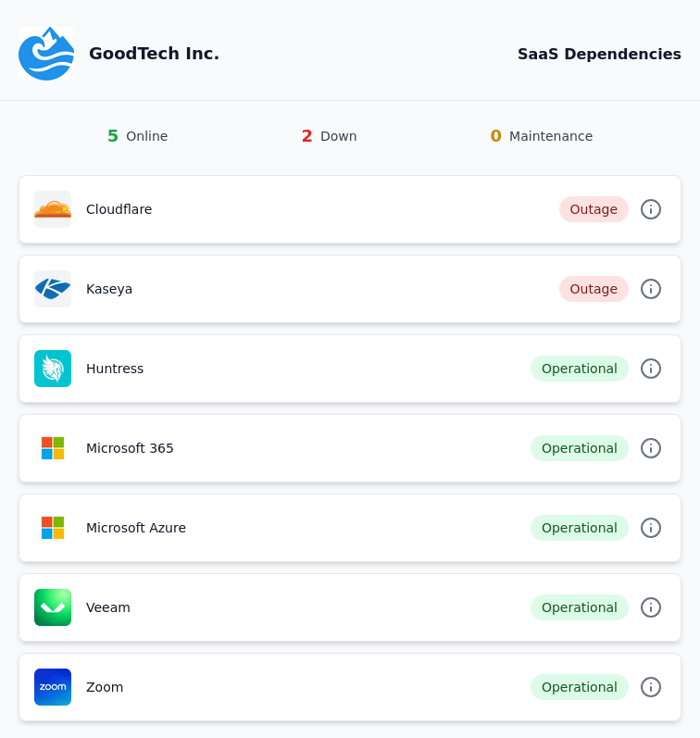
Task: Show details via the Huntress info icon
Action: coord(651,369)
